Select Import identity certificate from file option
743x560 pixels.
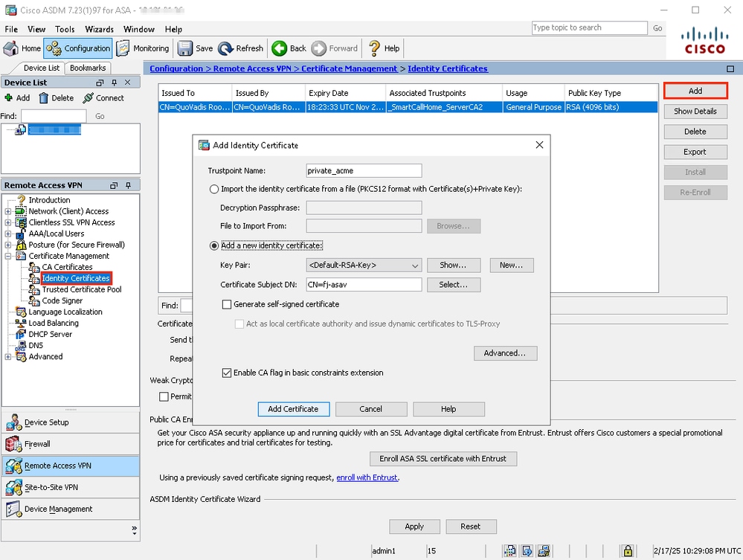214,189
